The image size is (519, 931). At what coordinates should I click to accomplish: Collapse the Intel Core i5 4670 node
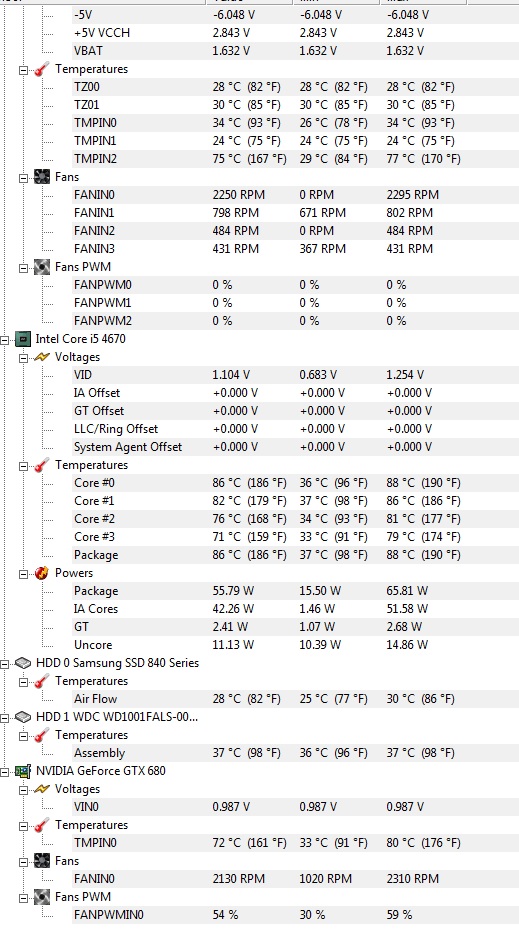[x=5, y=340]
